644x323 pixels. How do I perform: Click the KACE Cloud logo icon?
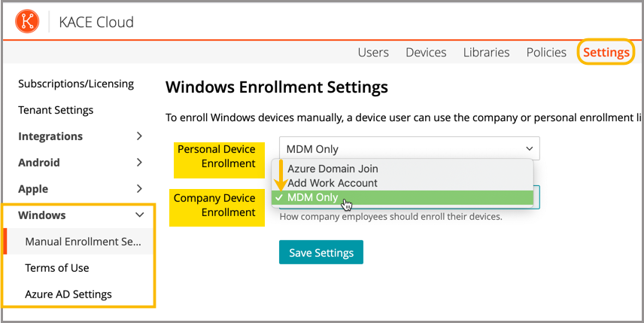click(x=29, y=22)
